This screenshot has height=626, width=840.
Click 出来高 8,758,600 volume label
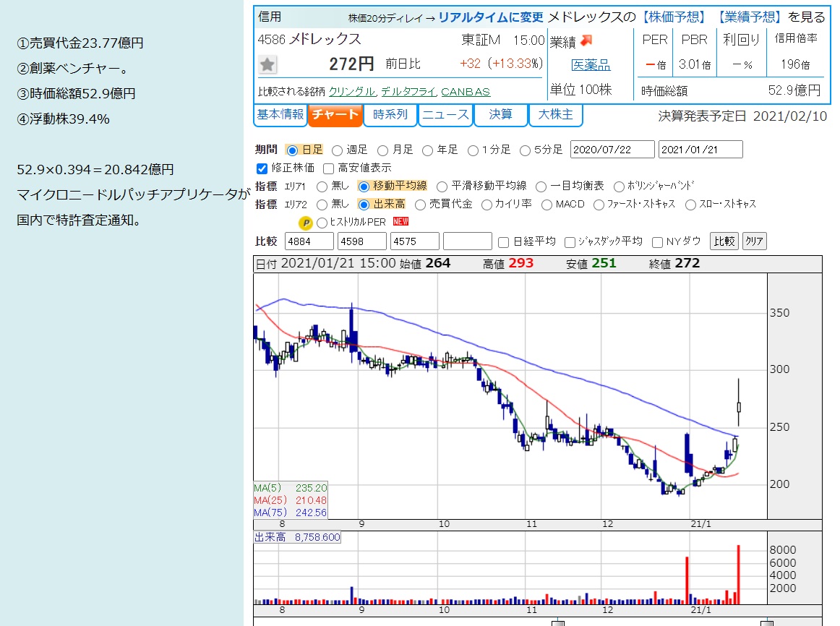pyautogui.click(x=297, y=537)
